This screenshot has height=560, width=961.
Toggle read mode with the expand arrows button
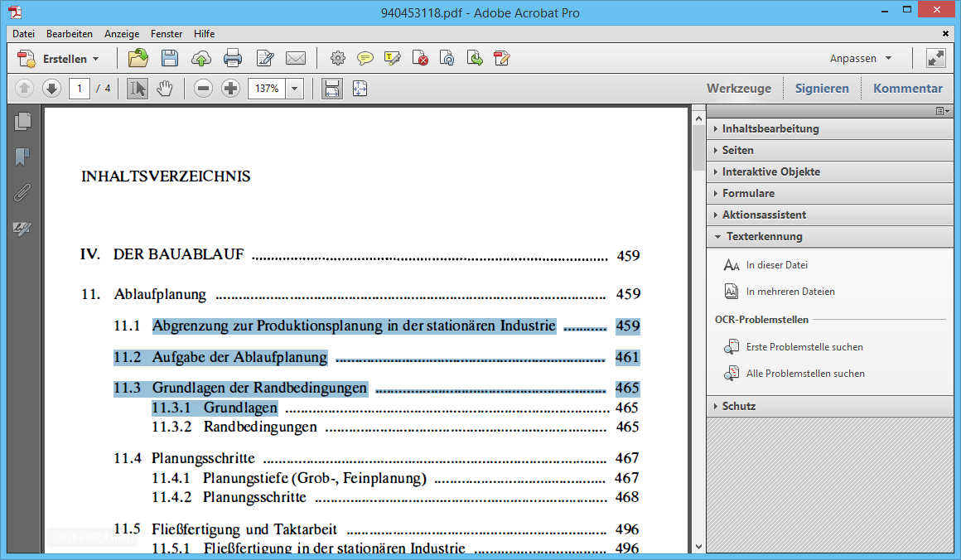[935, 58]
